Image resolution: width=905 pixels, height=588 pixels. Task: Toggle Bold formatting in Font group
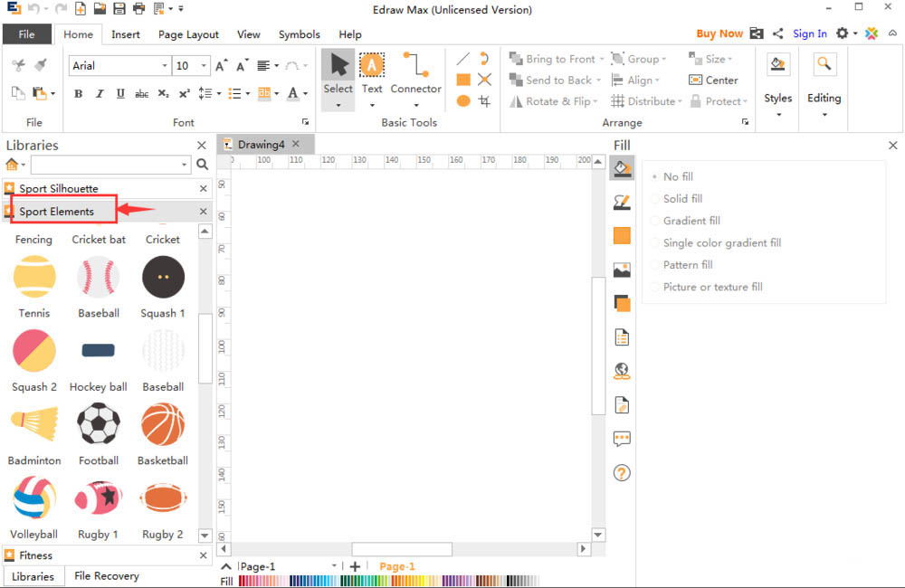(78, 94)
